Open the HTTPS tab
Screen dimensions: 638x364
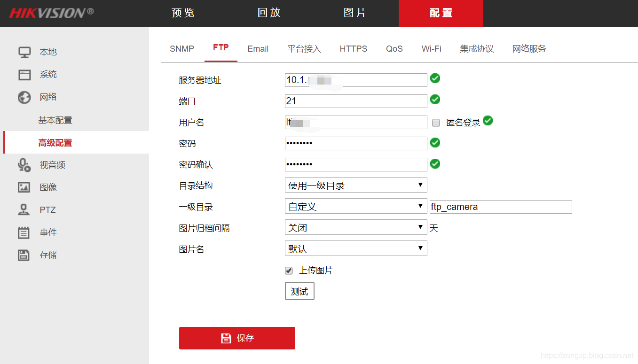pos(354,49)
